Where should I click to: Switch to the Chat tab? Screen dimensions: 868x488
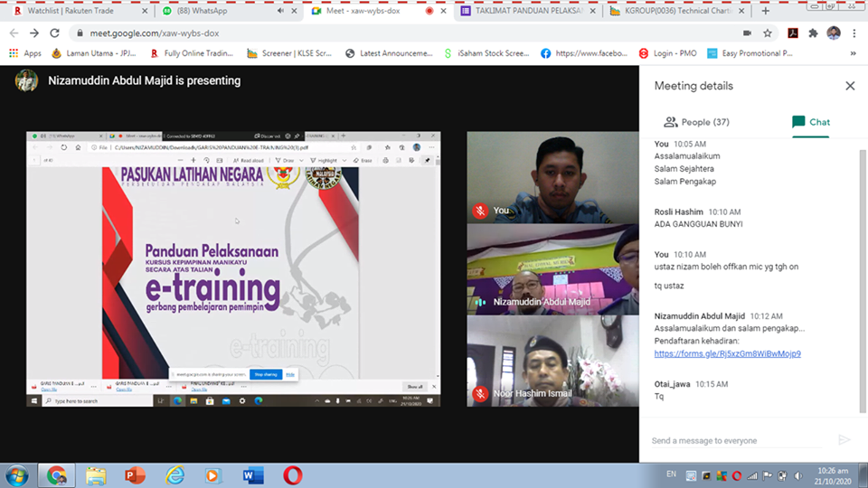click(810, 122)
